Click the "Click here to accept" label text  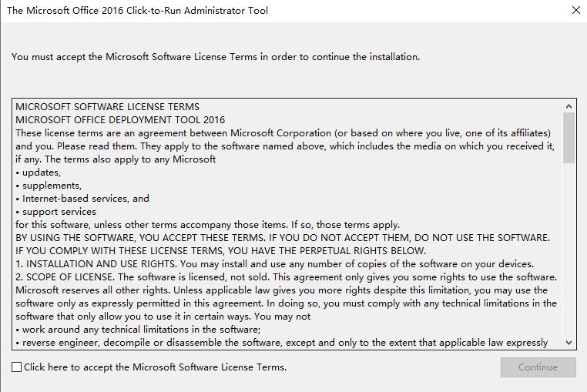155,367
